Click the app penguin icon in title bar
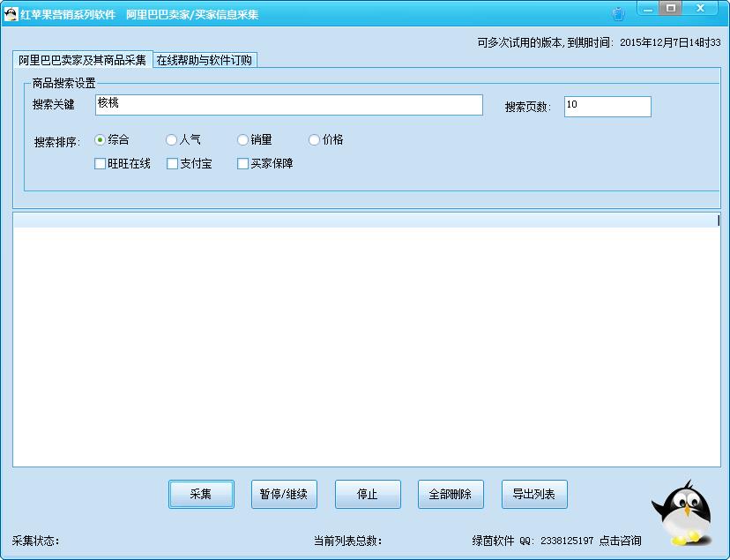Screen dimensions: 730x560 (x=11, y=14)
